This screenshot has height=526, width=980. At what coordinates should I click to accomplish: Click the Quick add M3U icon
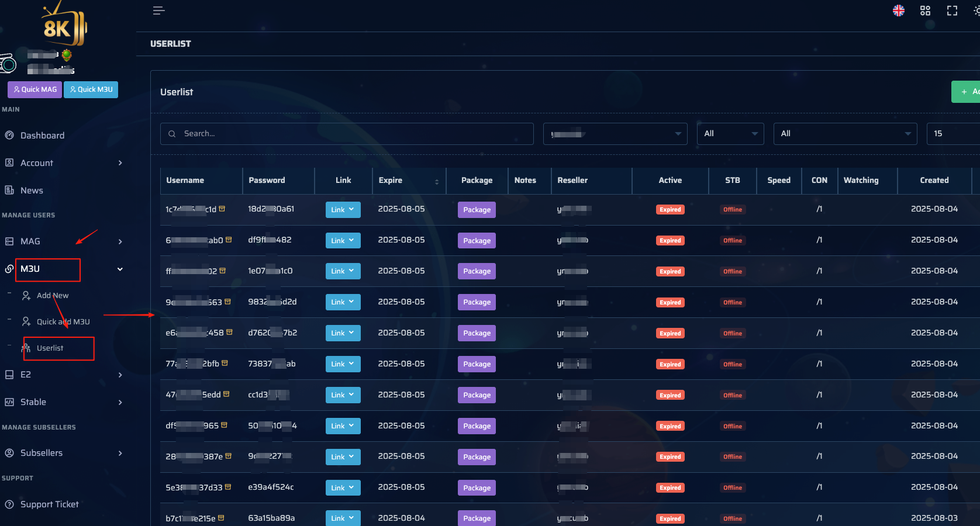(x=26, y=322)
